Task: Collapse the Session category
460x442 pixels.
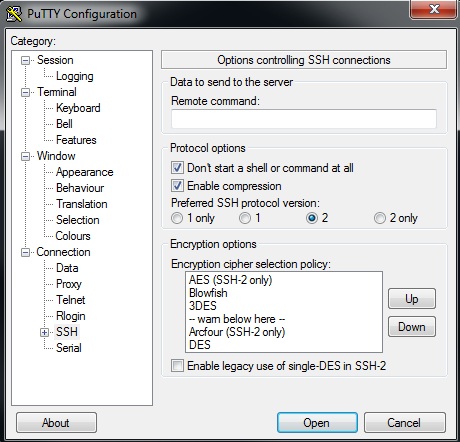Action: [25, 60]
